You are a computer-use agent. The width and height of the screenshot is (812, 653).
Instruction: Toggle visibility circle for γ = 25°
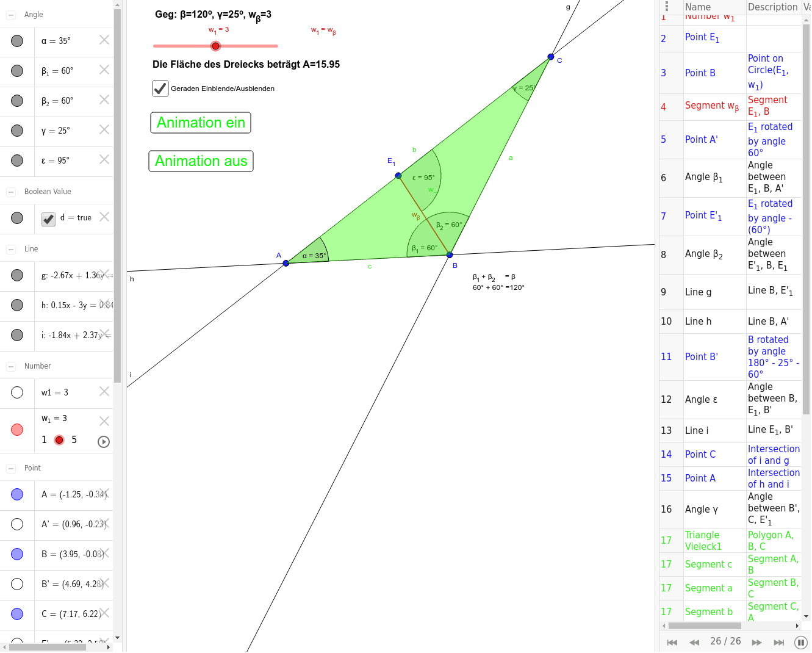click(x=17, y=131)
